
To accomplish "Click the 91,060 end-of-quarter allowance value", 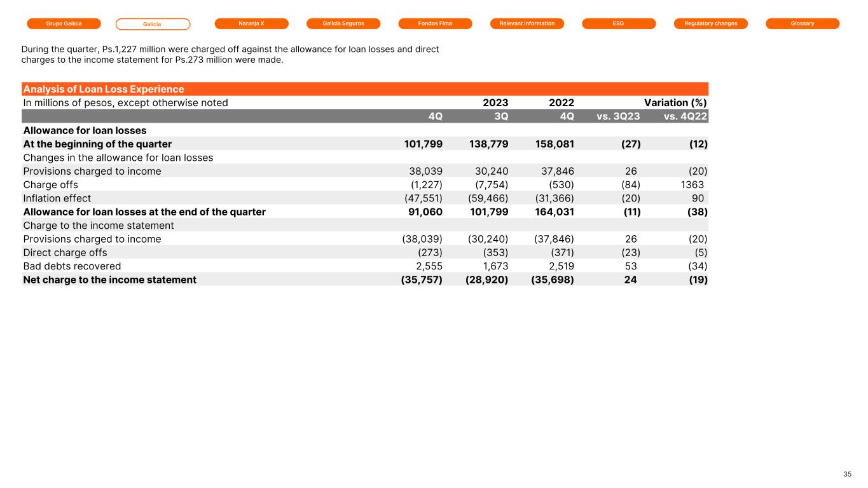I will (425, 212).
